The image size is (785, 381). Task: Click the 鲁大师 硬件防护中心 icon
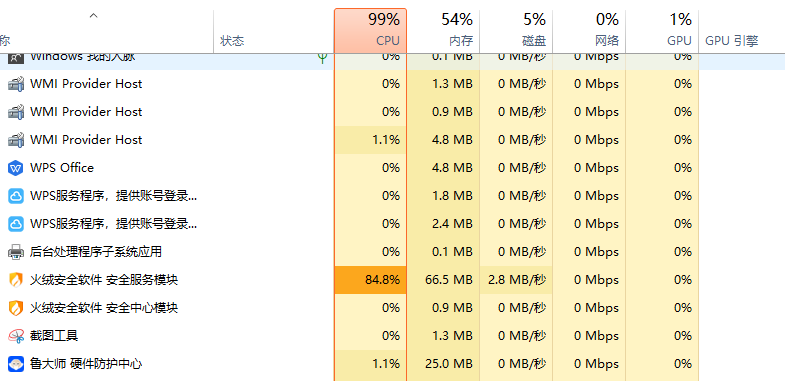(16, 363)
